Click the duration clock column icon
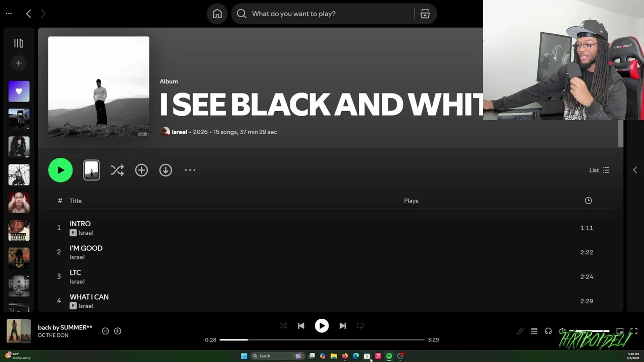Viewport: 644px width, 362px height. 588,201
